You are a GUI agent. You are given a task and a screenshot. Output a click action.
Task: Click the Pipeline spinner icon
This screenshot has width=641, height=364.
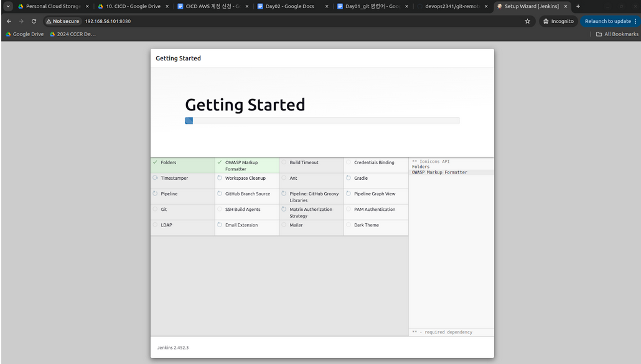pos(156,194)
